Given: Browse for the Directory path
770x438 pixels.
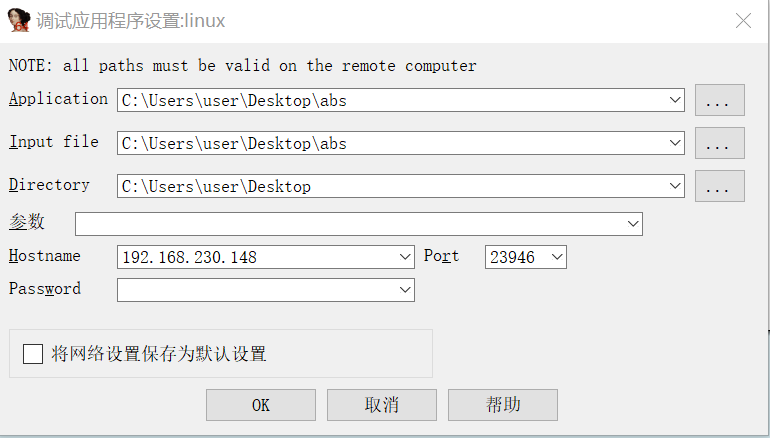Looking at the screenshot, I should point(719,186).
